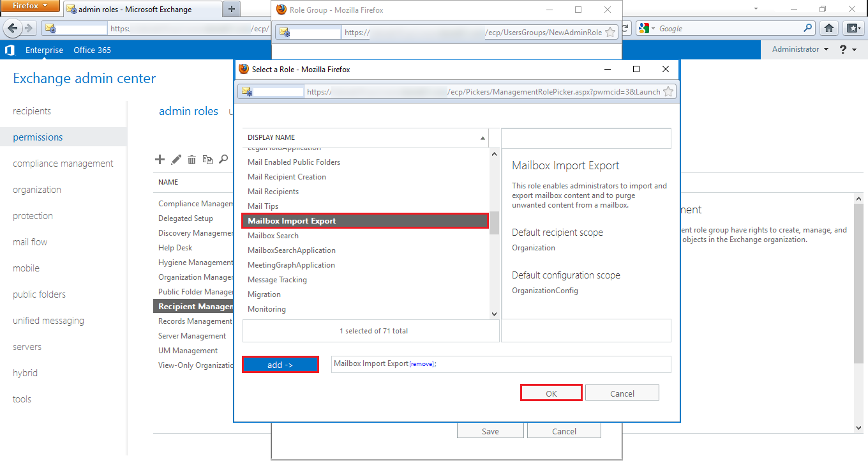The width and height of the screenshot is (868, 465).
Task: Go to the Firefox home page icon
Action: [x=829, y=28]
